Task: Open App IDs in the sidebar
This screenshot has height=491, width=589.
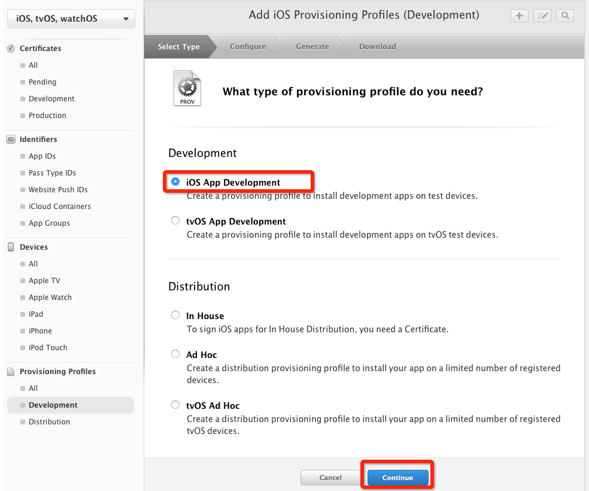Action: [42, 156]
